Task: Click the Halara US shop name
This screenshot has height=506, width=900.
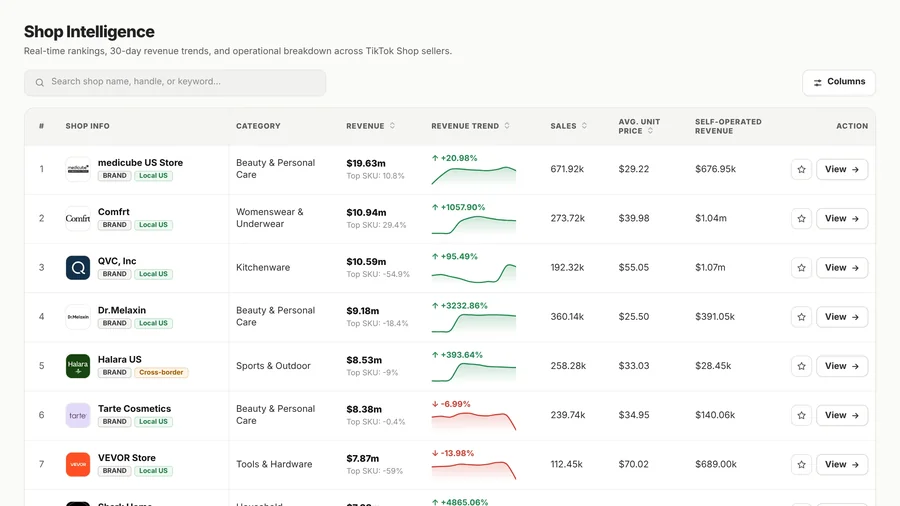Action: click(119, 360)
